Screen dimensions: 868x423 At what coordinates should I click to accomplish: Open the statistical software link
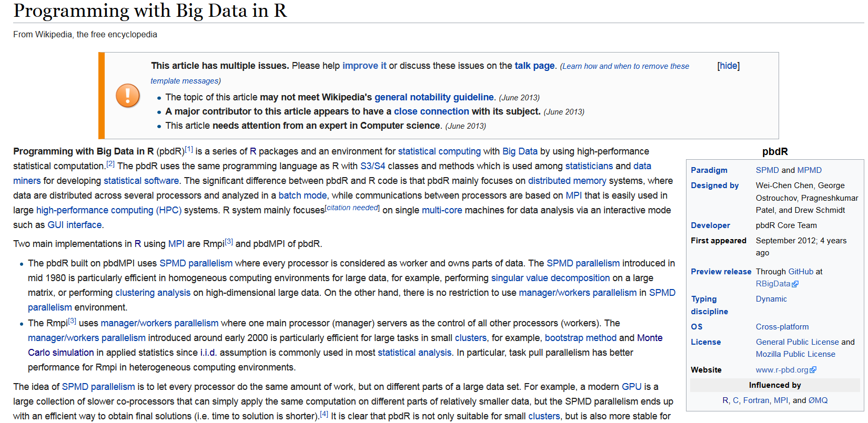[x=141, y=181]
